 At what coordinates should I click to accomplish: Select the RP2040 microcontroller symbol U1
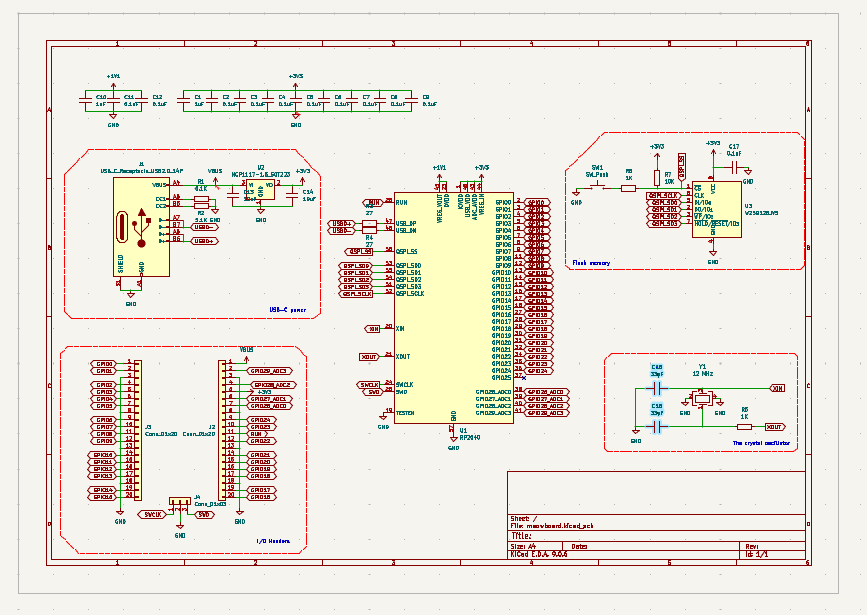[x=453, y=306]
